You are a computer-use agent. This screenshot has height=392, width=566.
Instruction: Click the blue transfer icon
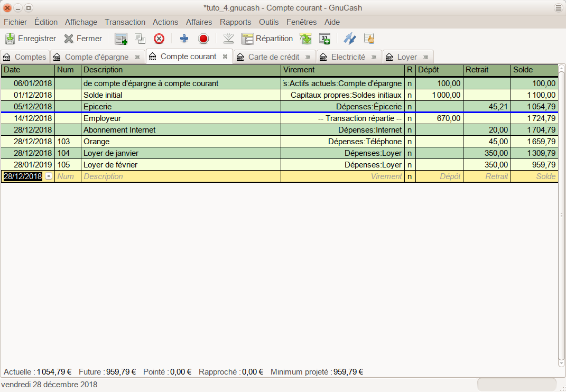[x=350, y=39]
